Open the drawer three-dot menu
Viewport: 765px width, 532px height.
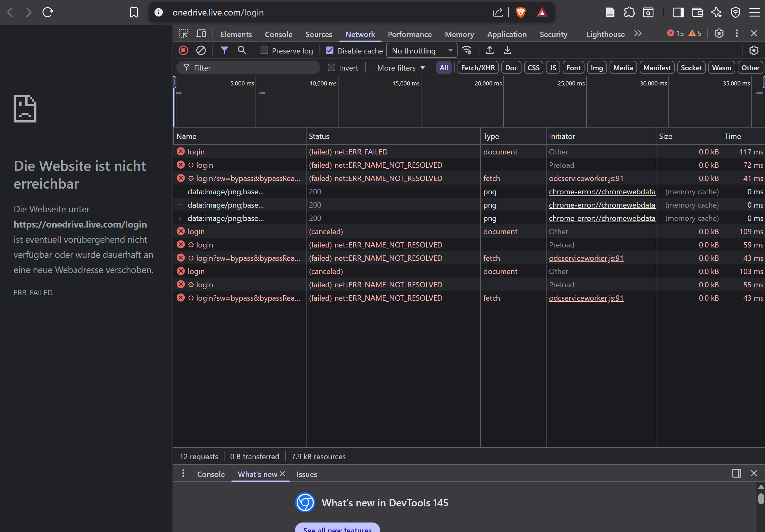coord(183,473)
